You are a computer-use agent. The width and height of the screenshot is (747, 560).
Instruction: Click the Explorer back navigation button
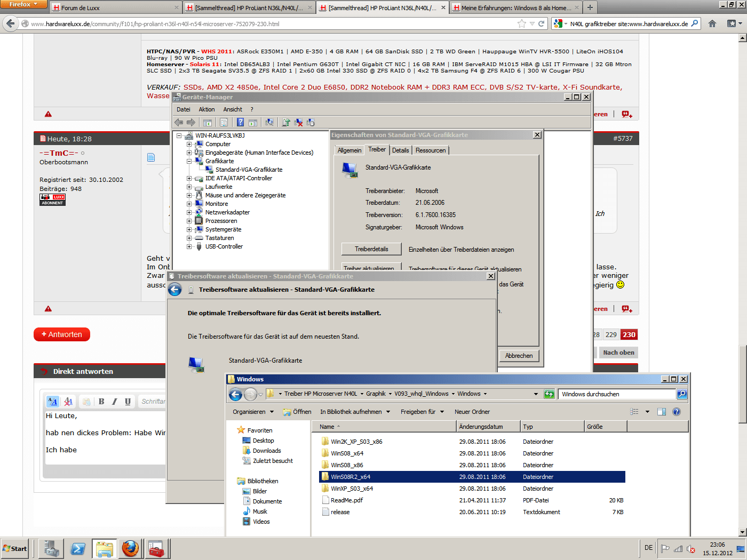pyautogui.click(x=235, y=394)
